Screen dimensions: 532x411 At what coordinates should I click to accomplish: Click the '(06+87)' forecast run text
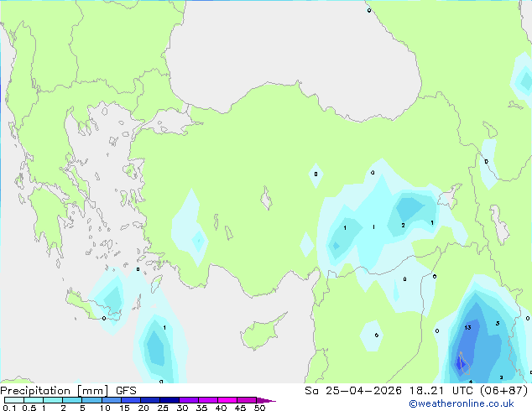[504, 391]
